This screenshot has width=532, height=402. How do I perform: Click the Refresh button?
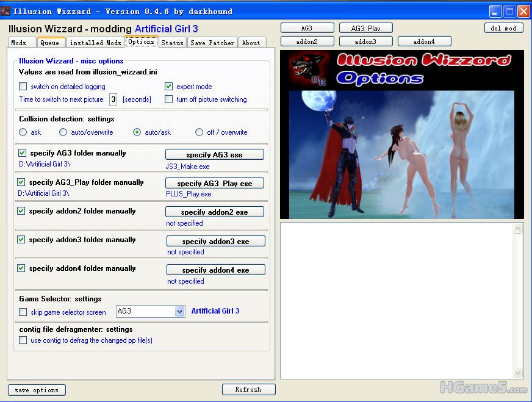pyautogui.click(x=249, y=389)
